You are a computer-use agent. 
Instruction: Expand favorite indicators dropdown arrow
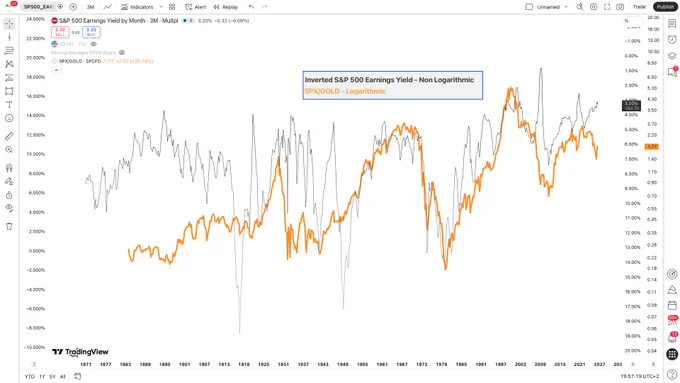[x=161, y=7]
